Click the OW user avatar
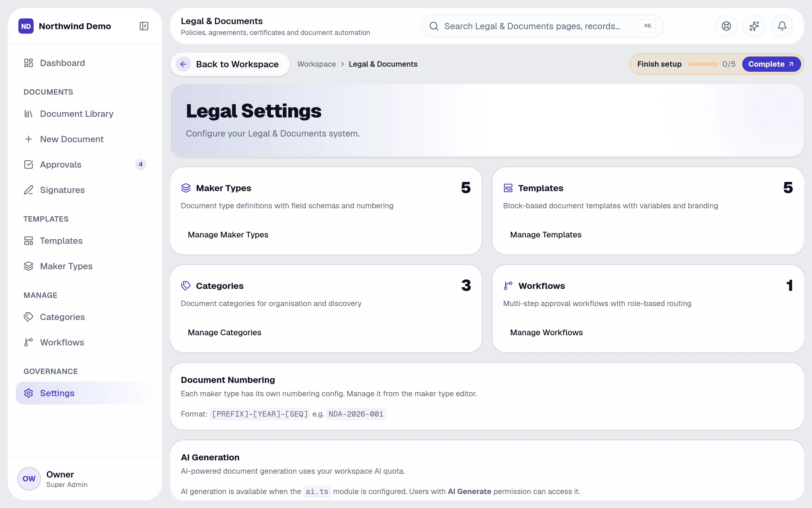812x508 pixels. pyautogui.click(x=29, y=478)
